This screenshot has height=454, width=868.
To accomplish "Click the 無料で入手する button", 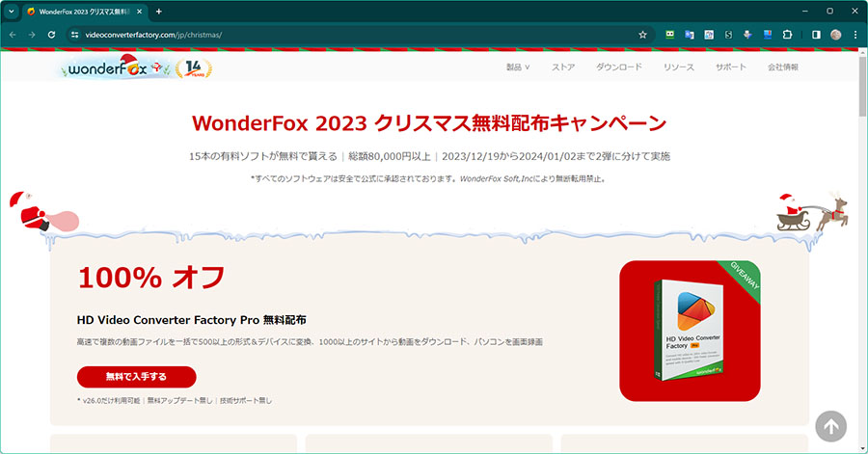I will [x=136, y=377].
